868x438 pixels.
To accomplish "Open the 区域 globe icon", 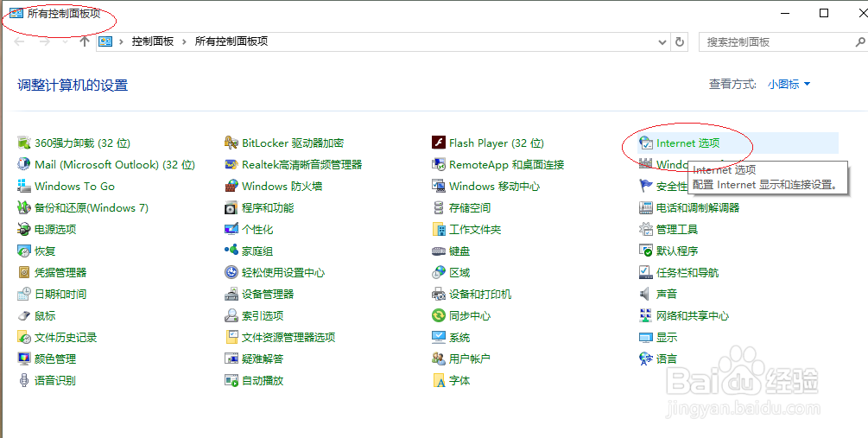I will point(439,272).
